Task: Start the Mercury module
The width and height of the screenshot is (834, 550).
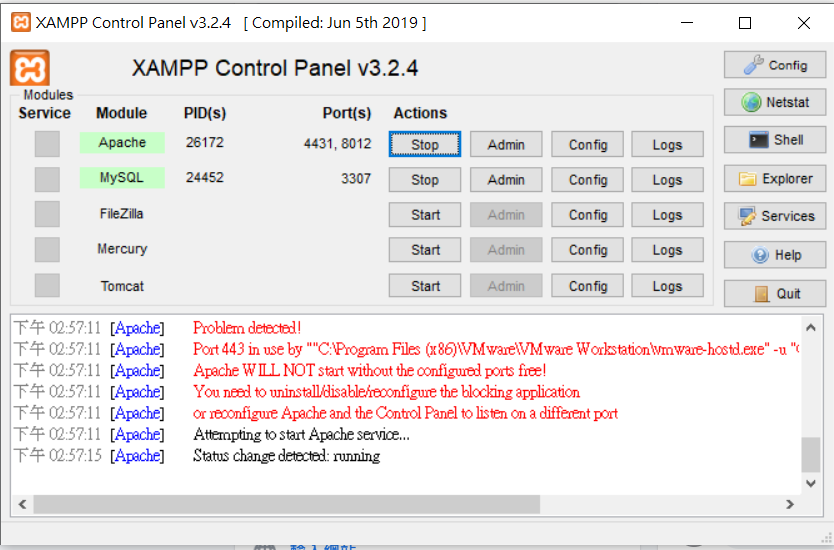Action: coord(425,250)
